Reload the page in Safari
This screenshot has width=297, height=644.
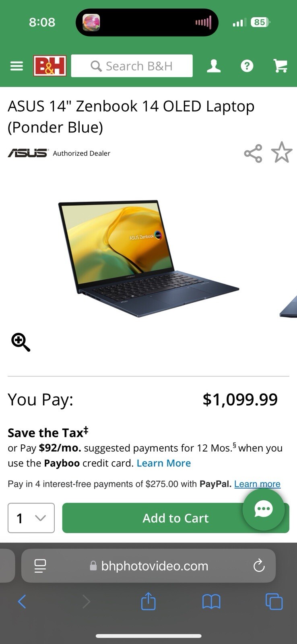point(259,566)
